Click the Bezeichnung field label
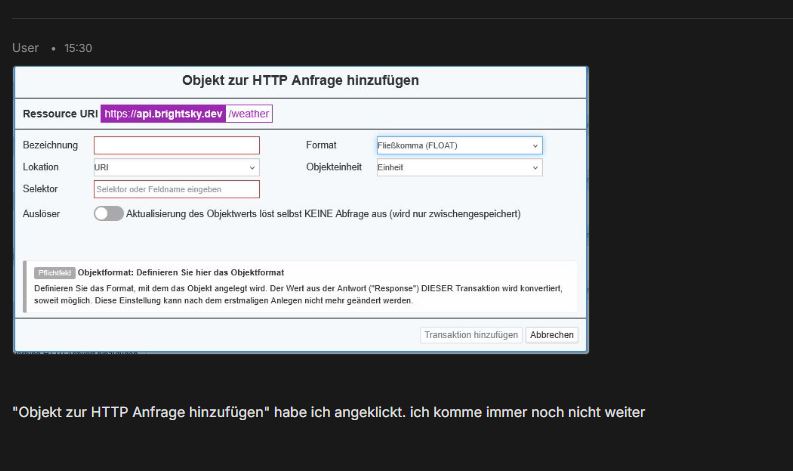Image resolution: width=793 pixels, height=471 pixels. (x=50, y=145)
